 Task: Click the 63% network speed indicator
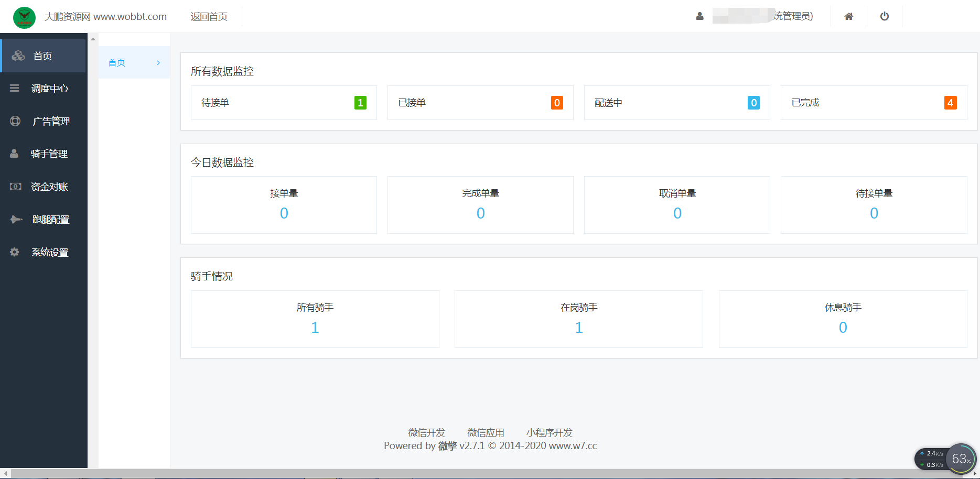[x=961, y=459]
